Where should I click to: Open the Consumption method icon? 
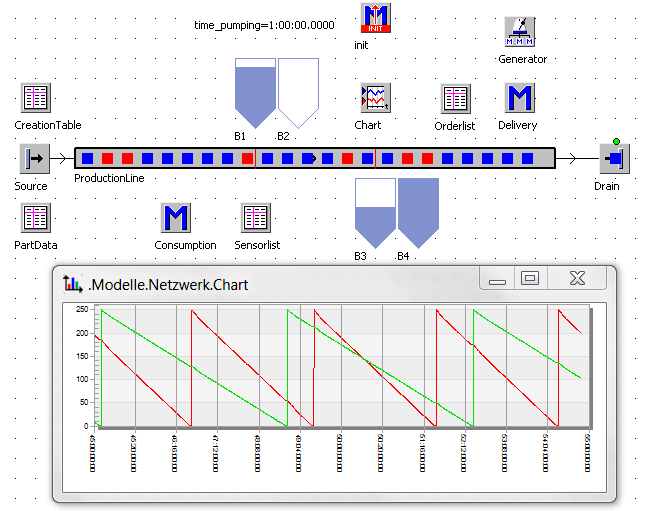pos(176,218)
